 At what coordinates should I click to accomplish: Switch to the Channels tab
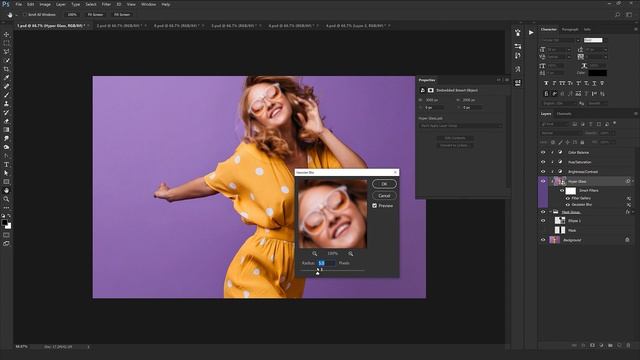click(564, 114)
